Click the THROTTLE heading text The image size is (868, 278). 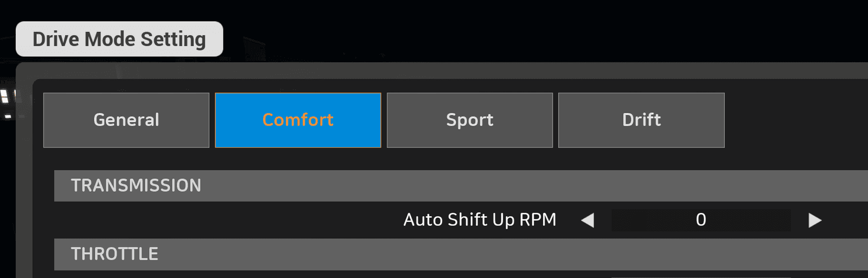114,254
